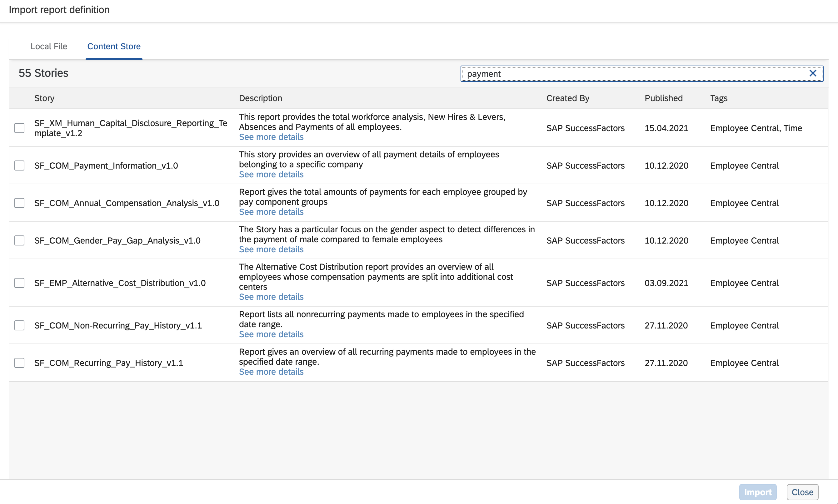
Task: Click the Story column header
Action: point(44,98)
